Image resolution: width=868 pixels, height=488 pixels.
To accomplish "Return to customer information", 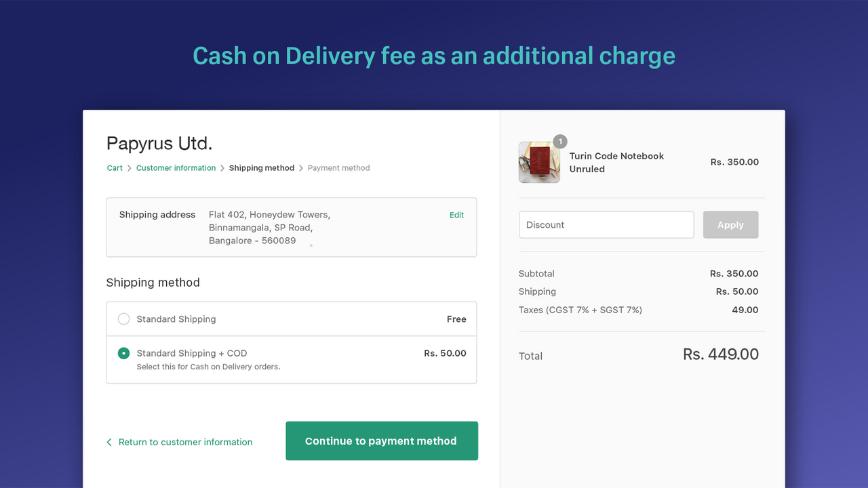I will 185,442.
